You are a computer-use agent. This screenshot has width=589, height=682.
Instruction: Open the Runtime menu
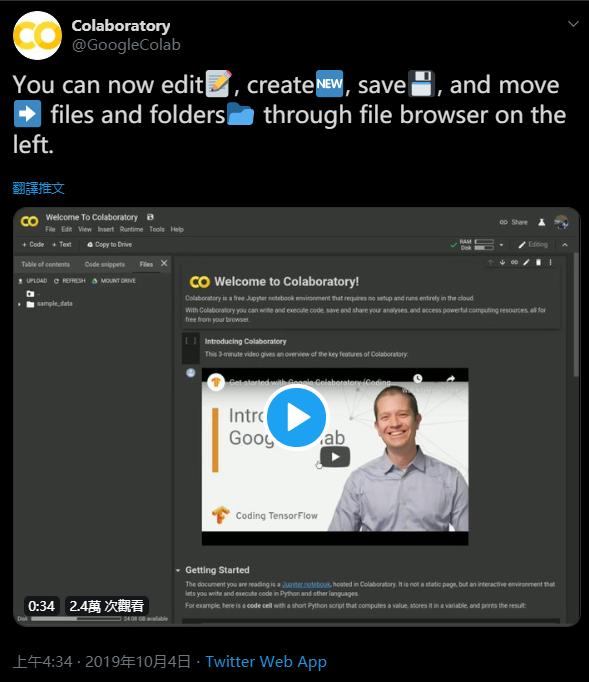click(131, 229)
